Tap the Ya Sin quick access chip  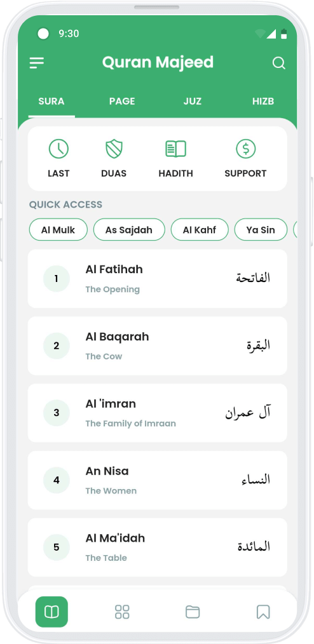coord(261,229)
